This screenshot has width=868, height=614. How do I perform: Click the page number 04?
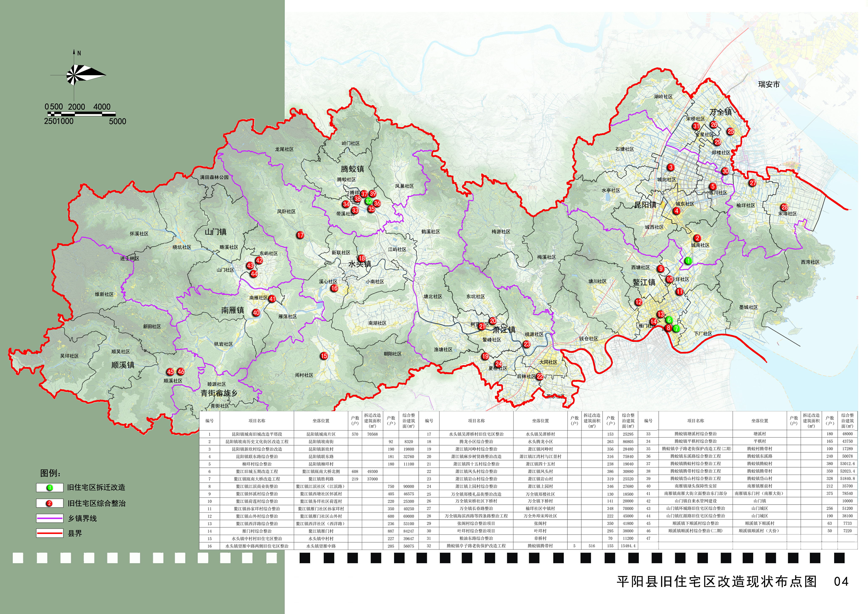(841, 581)
